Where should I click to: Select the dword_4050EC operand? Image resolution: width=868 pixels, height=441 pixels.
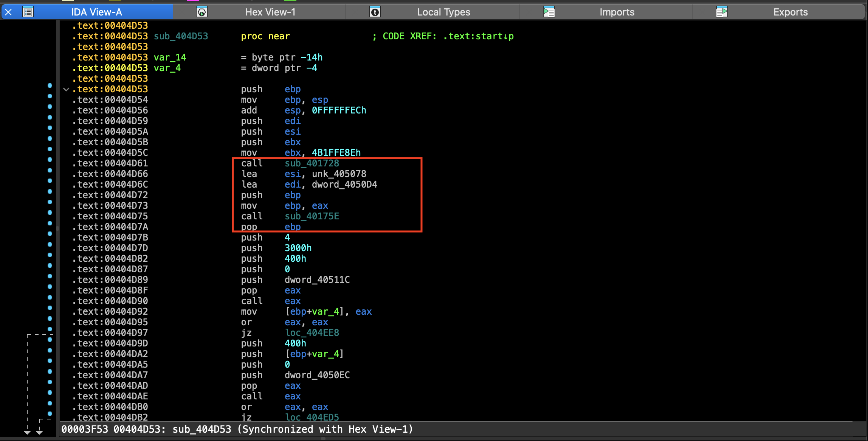point(317,375)
